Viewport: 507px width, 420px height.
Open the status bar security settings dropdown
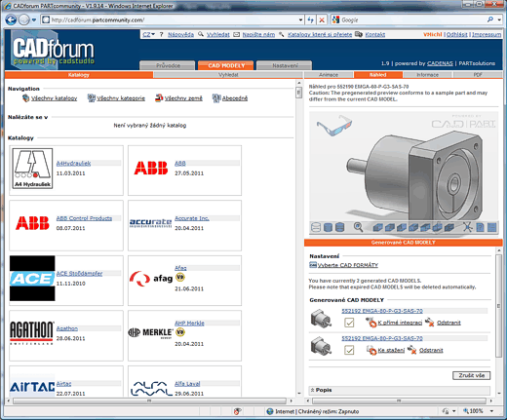[x=453, y=411]
